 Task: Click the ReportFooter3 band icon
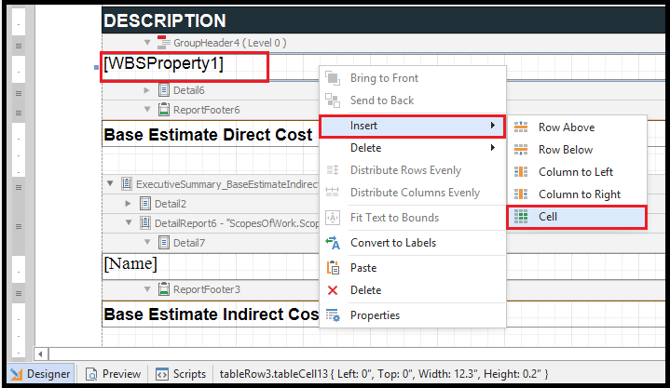pos(164,289)
